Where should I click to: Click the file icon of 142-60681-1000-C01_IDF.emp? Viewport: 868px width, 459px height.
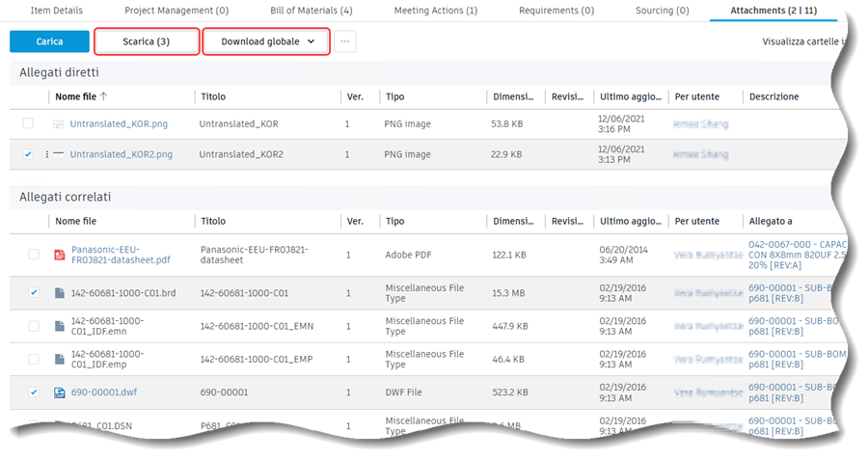pyautogui.click(x=59, y=359)
